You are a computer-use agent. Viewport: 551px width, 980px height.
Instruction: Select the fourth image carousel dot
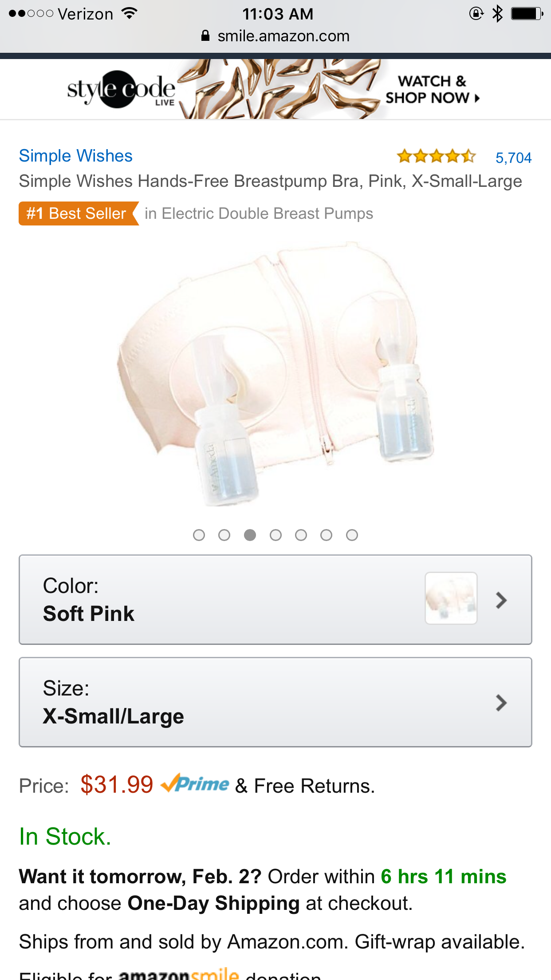pyautogui.click(x=275, y=535)
